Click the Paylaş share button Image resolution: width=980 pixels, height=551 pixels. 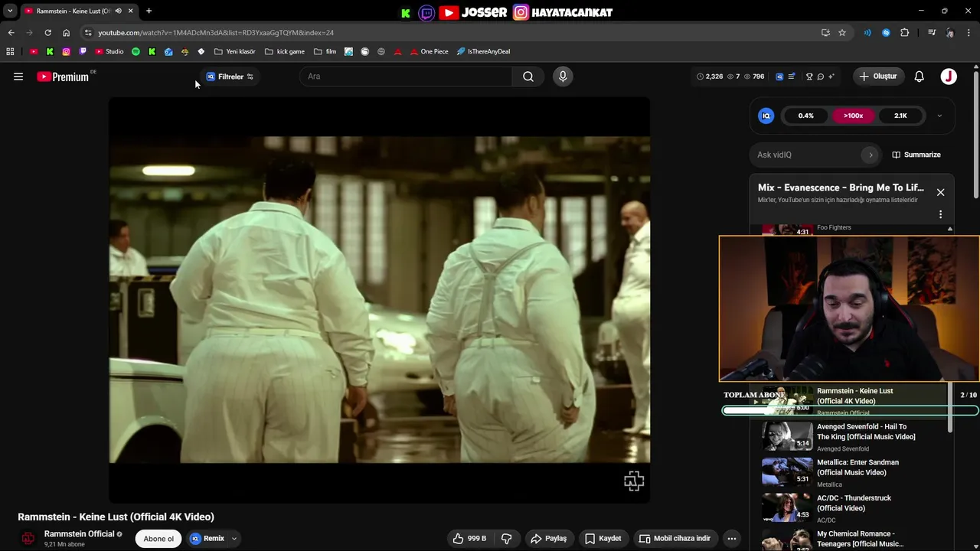coord(548,539)
